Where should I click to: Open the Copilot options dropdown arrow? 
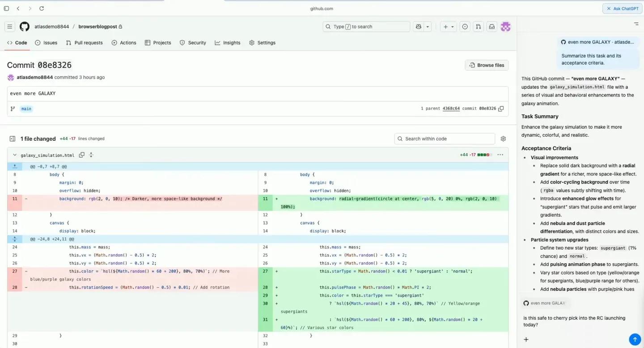pos(427,26)
